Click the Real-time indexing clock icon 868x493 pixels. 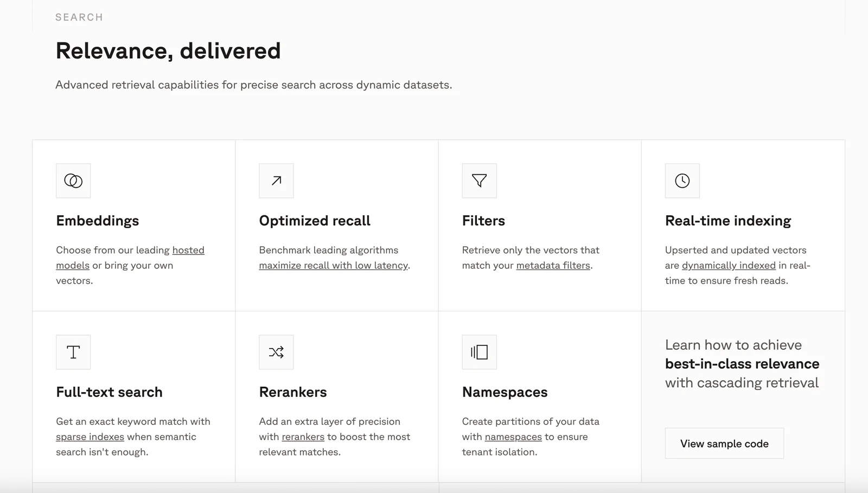click(682, 181)
